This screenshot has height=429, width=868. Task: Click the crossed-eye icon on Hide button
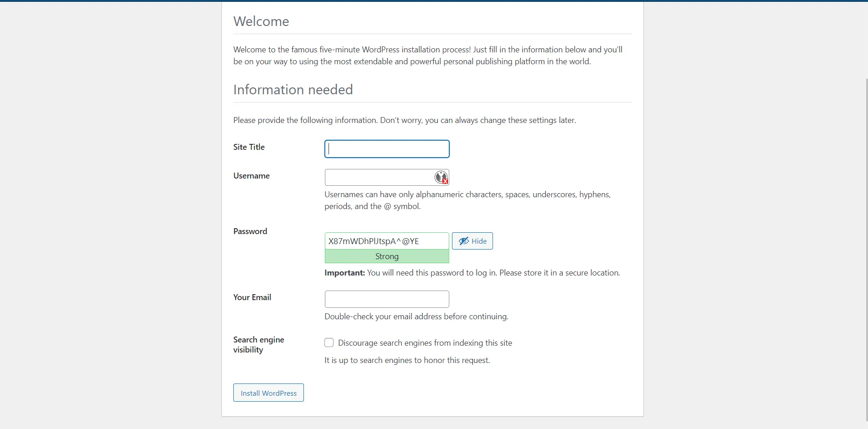click(x=464, y=241)
